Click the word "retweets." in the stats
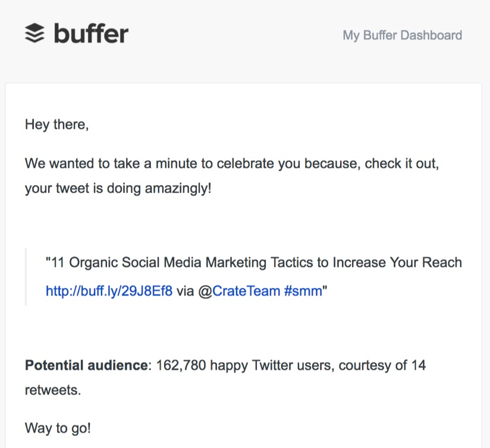Viewport: 490px width, 448px height. click(x=53, y=390)
